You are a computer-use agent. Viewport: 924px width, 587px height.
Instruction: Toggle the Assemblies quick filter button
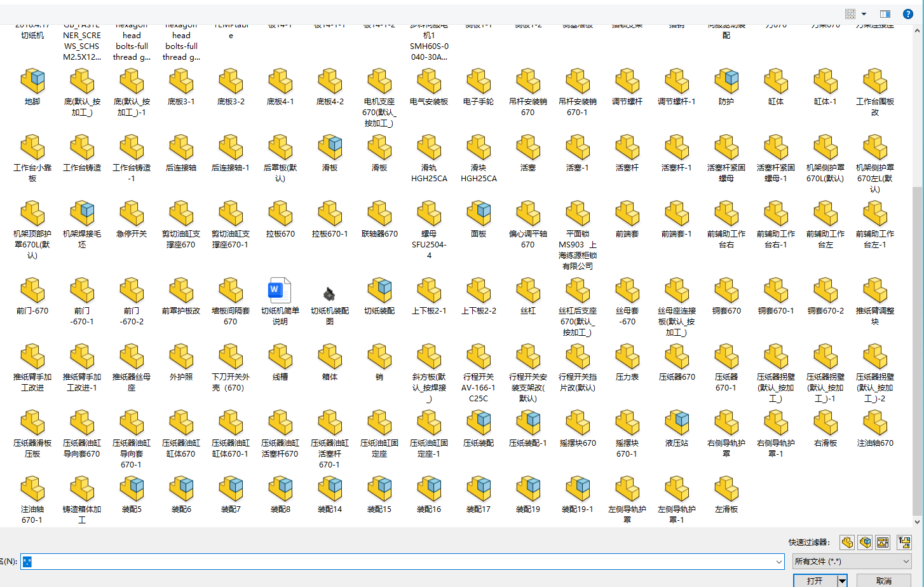(x=865, y=542)
